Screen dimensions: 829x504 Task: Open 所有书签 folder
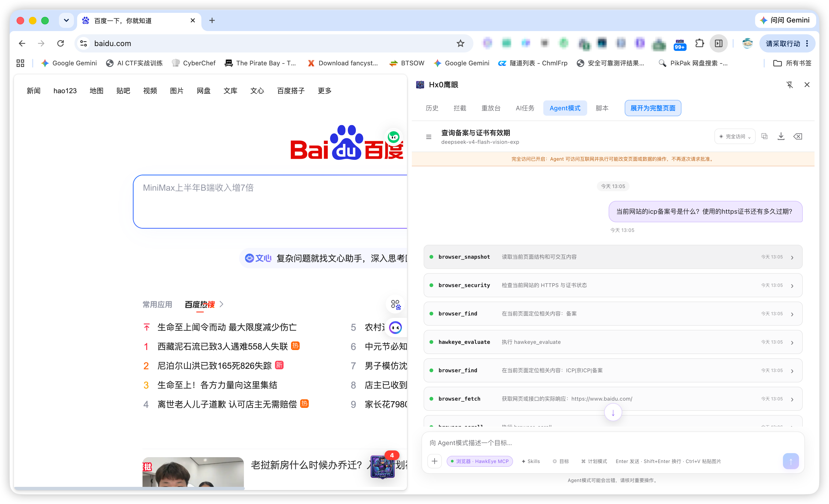tap(792, 63)
